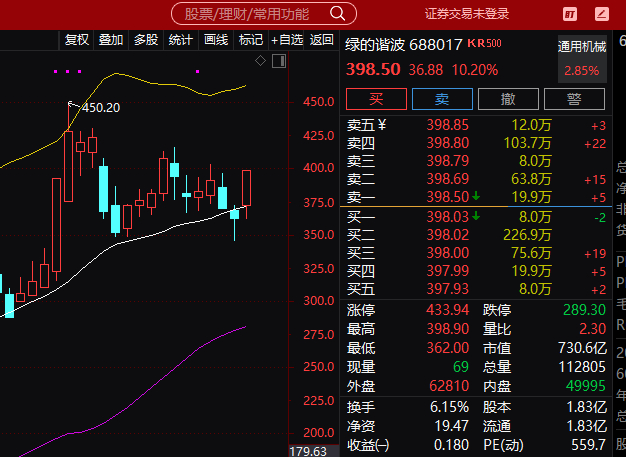Click 最低 value 362.00

pos(448,348)
